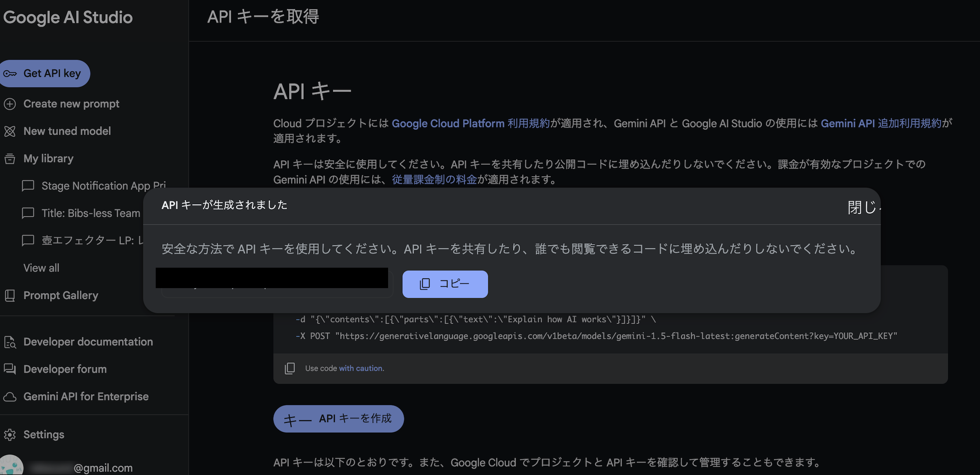This screenshot has height=475, width=980.
Task: Open the 従量課金制の料金 link
Action: (433, 180)
